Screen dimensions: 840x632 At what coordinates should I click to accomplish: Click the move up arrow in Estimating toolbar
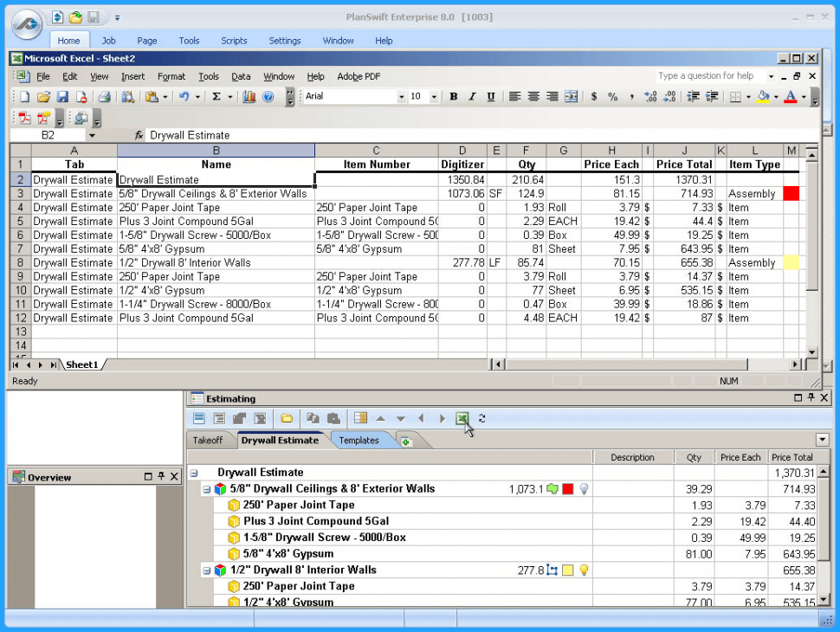point(380,418)
